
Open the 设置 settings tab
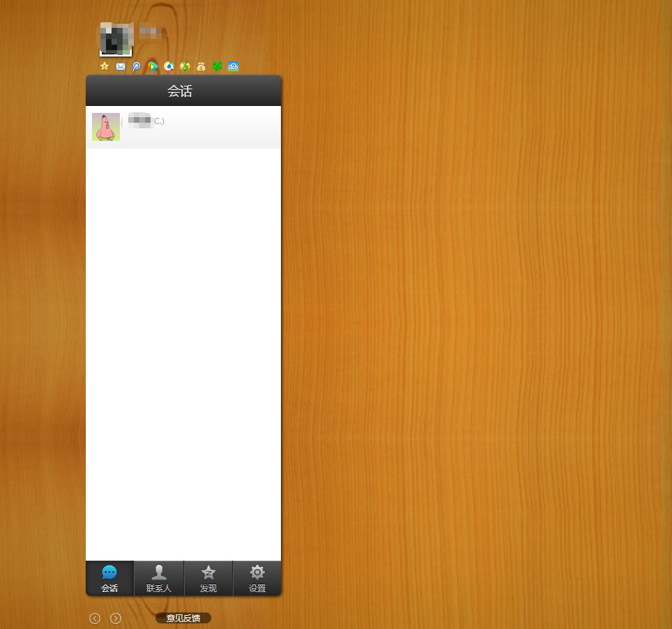tap(257, 579)
